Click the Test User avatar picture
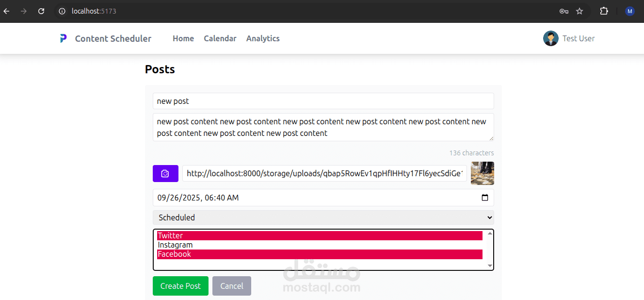 tap(551, 38)
